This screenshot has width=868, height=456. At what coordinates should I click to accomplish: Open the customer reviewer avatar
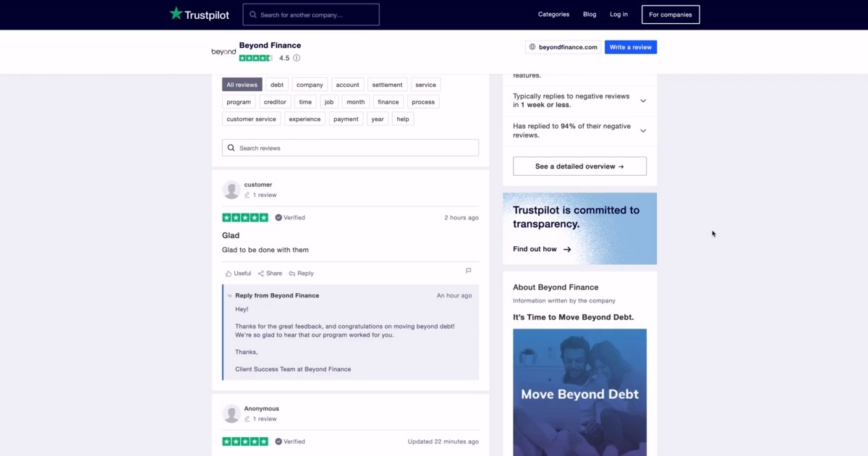pyautogui.click(x=231, y=190)
